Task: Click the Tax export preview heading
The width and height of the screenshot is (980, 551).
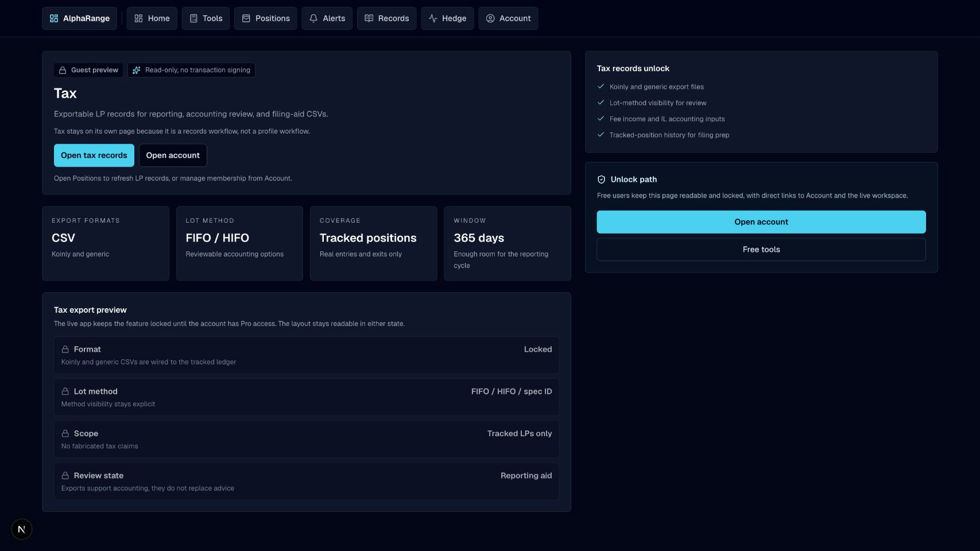Action: (90, 310)
